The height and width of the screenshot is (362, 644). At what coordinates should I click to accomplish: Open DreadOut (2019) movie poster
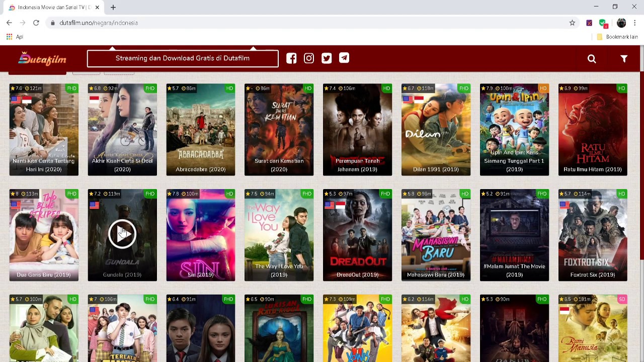coord(358,235)
